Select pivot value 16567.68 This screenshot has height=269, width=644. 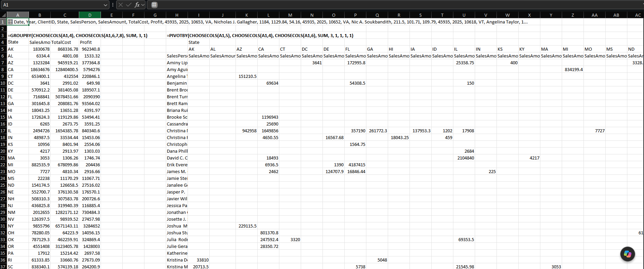click(333, 137)
